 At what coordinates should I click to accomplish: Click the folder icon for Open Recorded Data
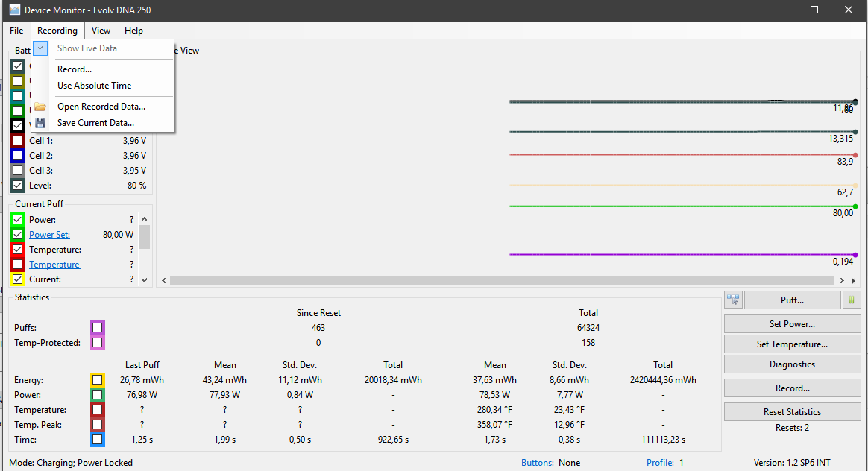pyautogui.click(x=40, y=107)
